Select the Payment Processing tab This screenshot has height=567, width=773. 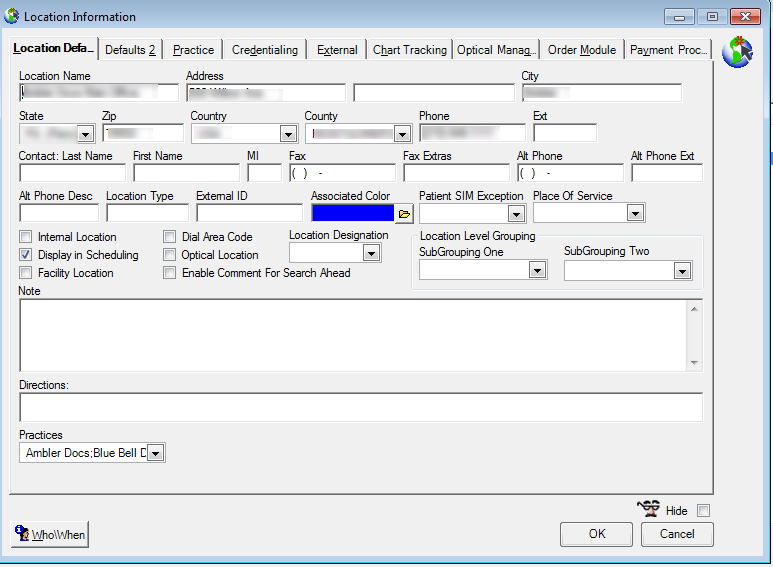coord(668,50)
